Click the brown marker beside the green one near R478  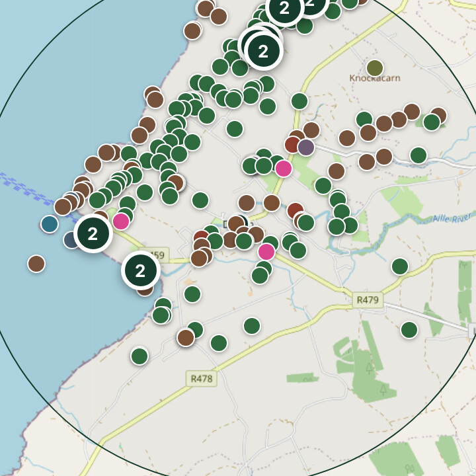point(186,338)
